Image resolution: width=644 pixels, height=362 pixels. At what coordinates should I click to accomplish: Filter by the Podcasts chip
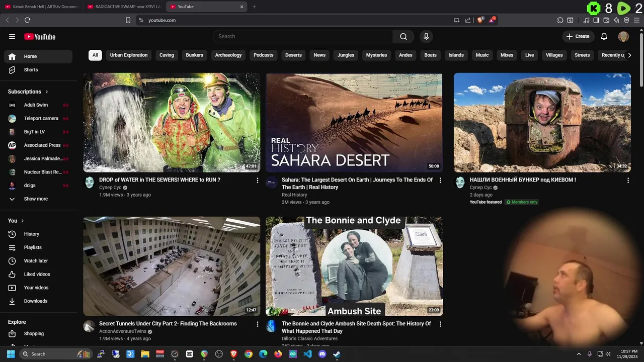point(264,55)
